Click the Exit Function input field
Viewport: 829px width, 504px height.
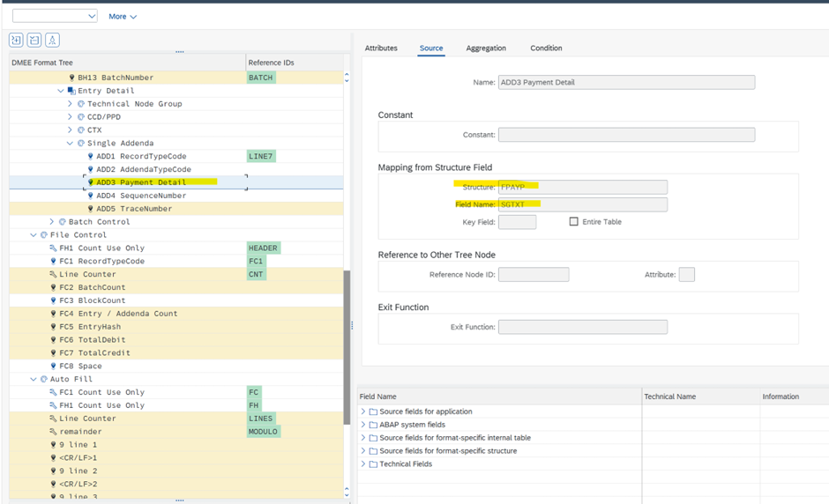583,327
